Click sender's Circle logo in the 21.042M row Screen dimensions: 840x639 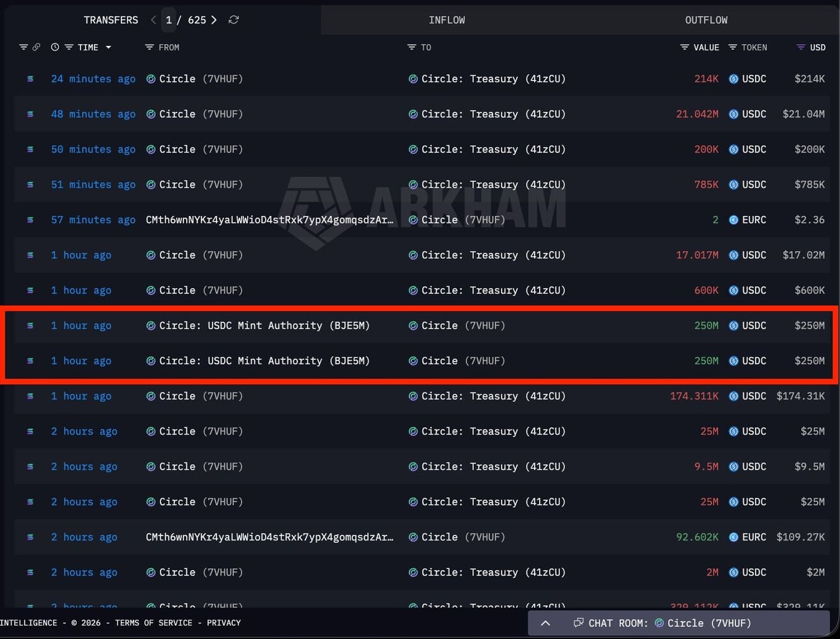point(151,114)
